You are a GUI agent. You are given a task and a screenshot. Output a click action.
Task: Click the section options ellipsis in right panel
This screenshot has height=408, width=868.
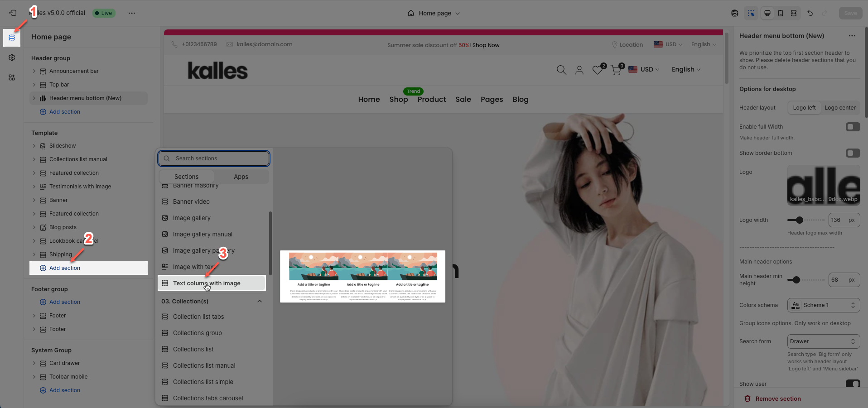(852, 36)
